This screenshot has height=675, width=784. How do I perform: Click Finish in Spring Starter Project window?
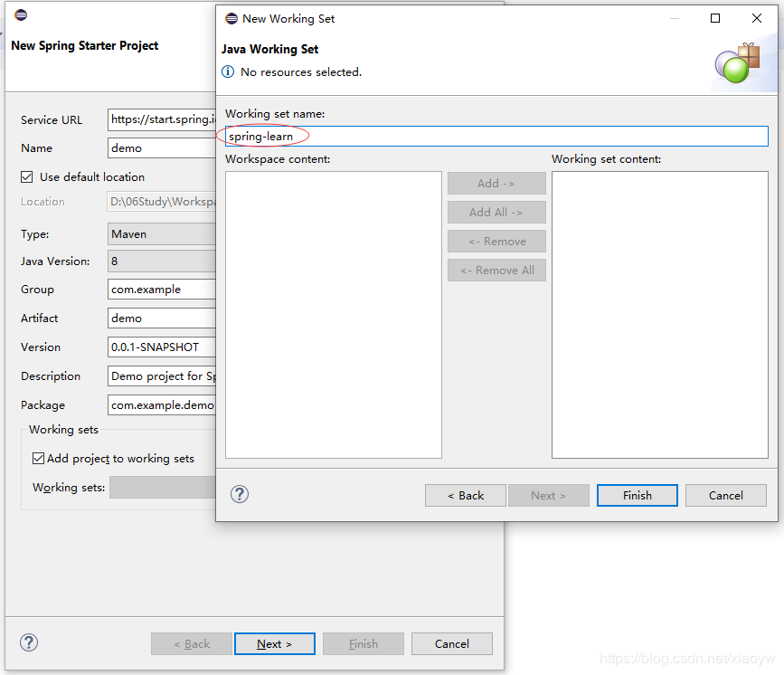[x=363, y=644]
